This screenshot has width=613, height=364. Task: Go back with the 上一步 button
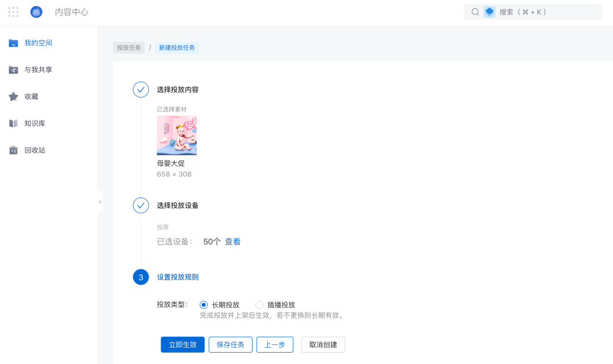click(x=275, y=345)
